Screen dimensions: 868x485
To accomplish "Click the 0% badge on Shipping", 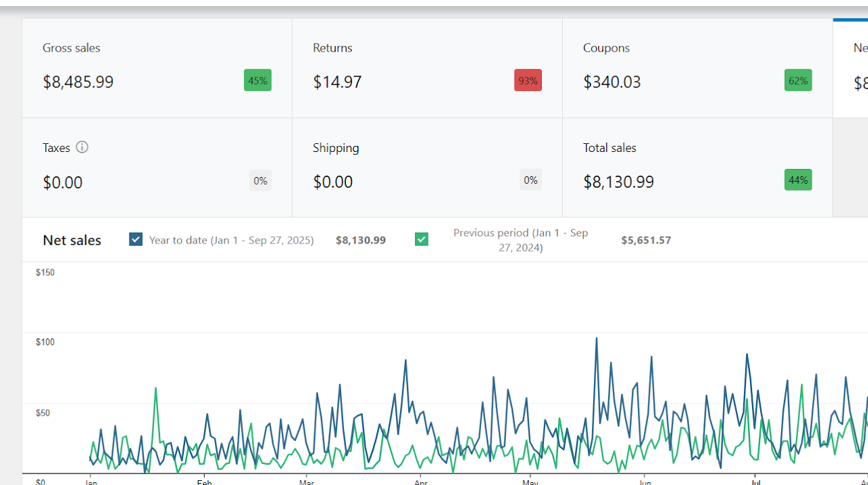I will tap(530, 180).
